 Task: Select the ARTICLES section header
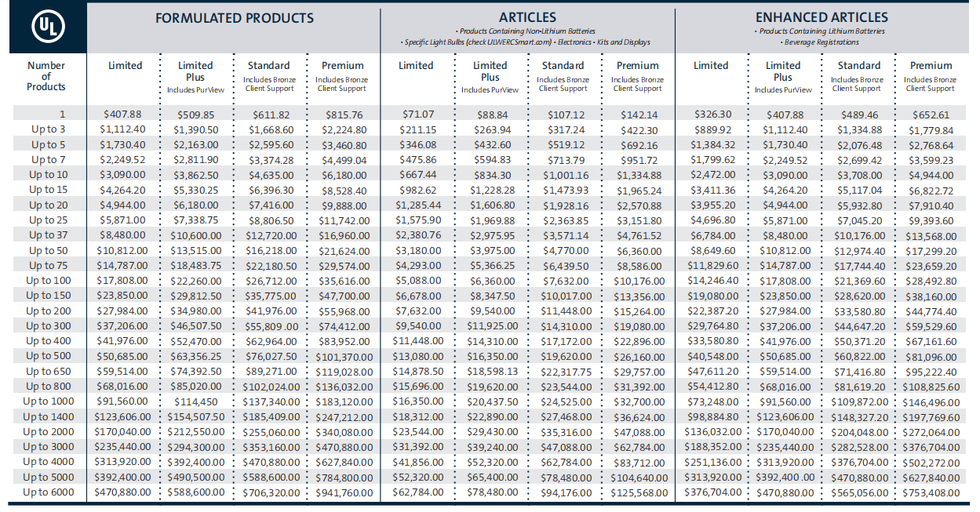(527, 17)
